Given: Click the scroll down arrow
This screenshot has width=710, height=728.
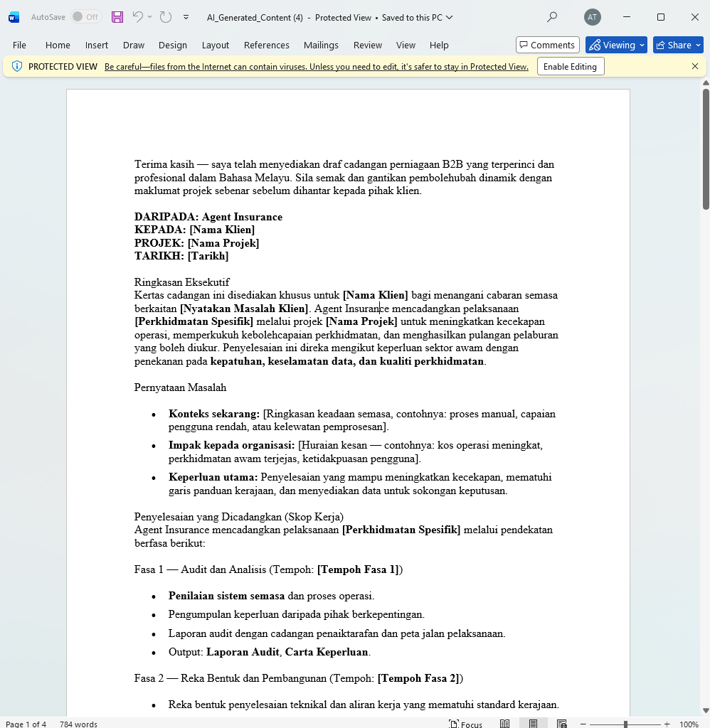Looking at the screenshot, I should [x=705, y=711].
